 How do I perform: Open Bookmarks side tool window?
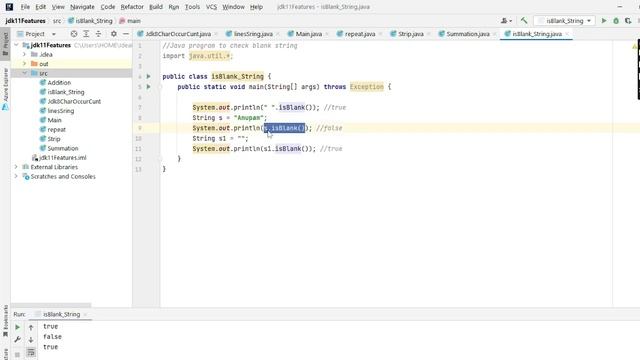[x=5, y=321]
